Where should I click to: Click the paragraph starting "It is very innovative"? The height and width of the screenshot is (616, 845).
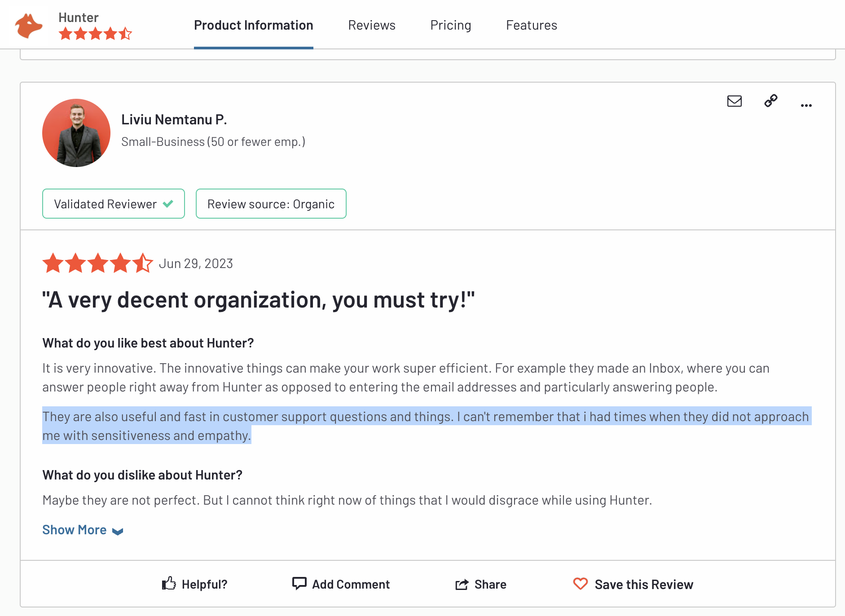(x=406, y=378)
